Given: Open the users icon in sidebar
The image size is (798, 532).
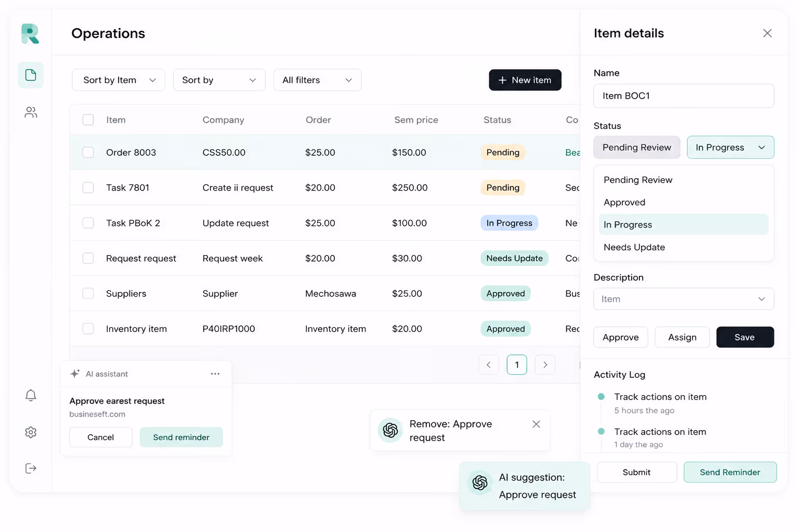Looking at the screenshot, I should [31, 112].
